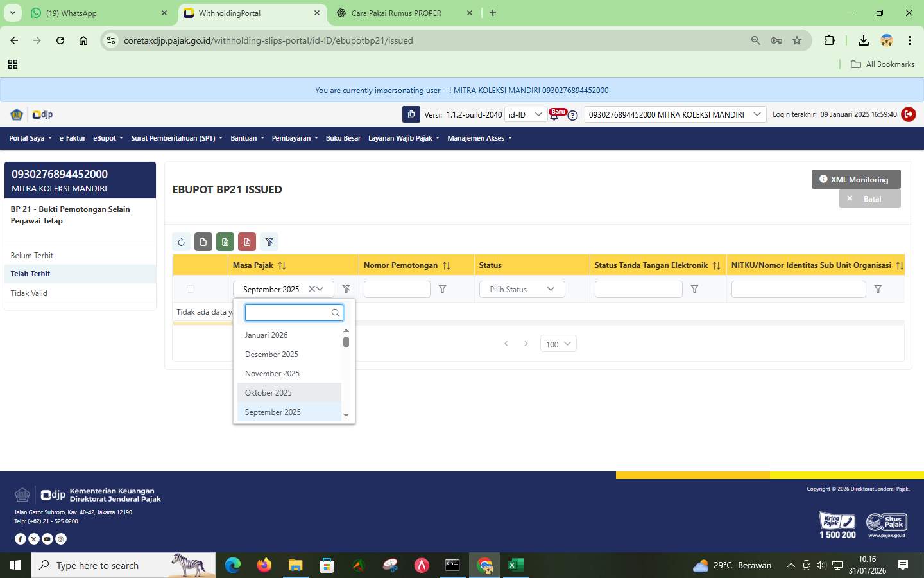Screen dimensions: 924x578
Task: Open XML Monitoring
Action: (855, 179)
